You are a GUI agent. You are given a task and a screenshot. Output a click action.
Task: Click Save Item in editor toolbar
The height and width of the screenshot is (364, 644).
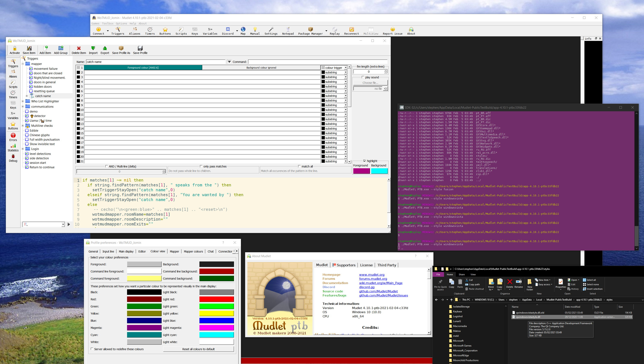tap(29, 50)
